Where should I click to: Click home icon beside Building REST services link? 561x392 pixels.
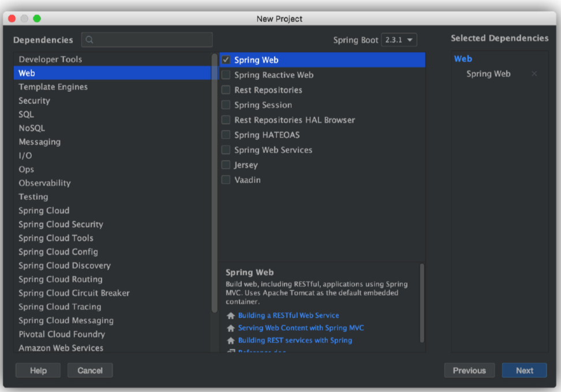click(x=231, y=341)
